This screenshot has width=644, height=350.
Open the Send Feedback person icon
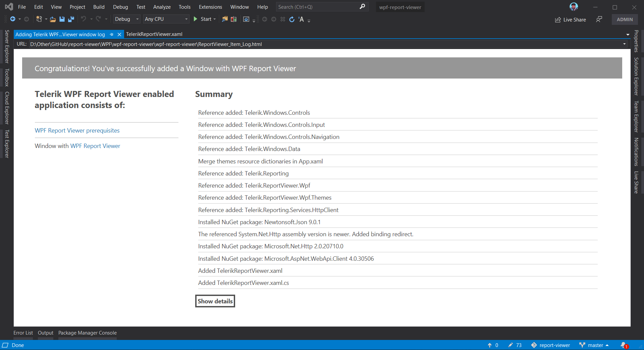pyautogui.click(x=599, y=19)
